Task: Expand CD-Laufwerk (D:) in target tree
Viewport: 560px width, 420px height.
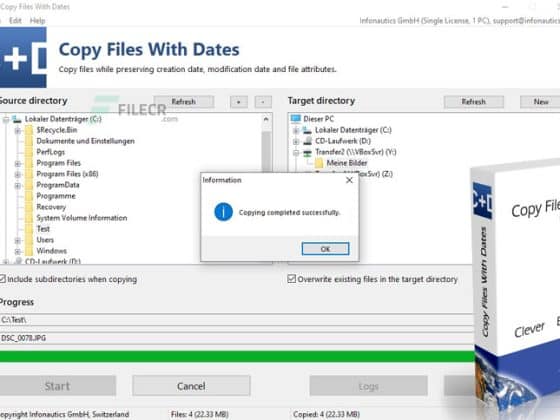Action: (x=296, y=141)
